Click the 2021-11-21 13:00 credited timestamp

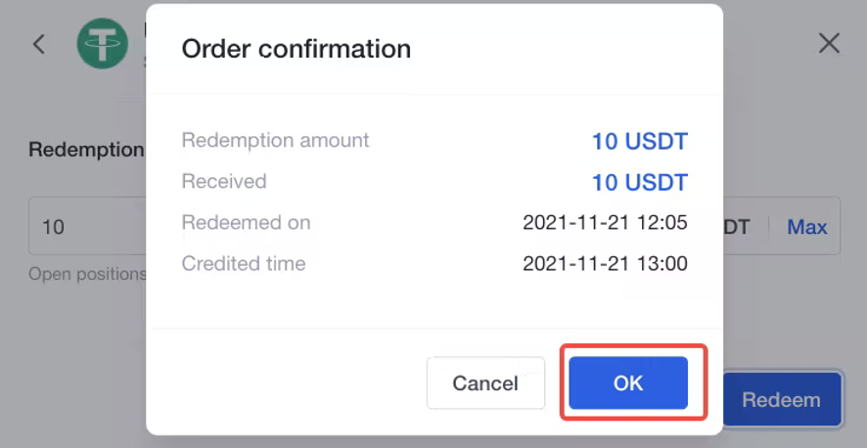point(605,263)
